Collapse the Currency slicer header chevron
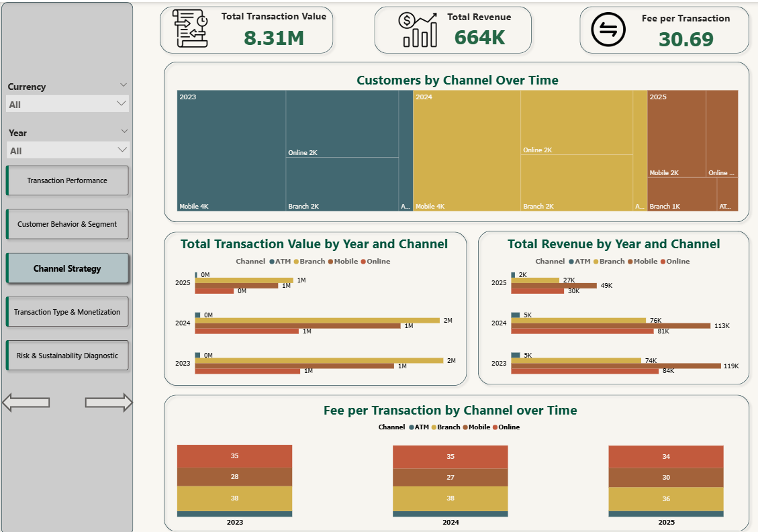Image resolution: width=758 pixels, height=532 pixels. click(x=123, y=85)
